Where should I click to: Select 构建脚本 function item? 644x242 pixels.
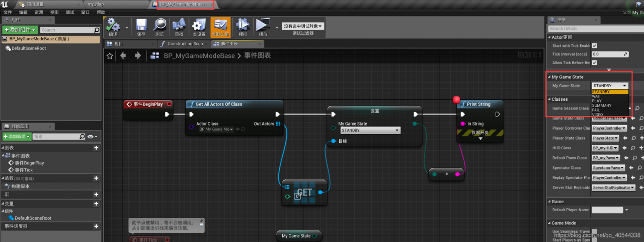[x=17, y=186]
